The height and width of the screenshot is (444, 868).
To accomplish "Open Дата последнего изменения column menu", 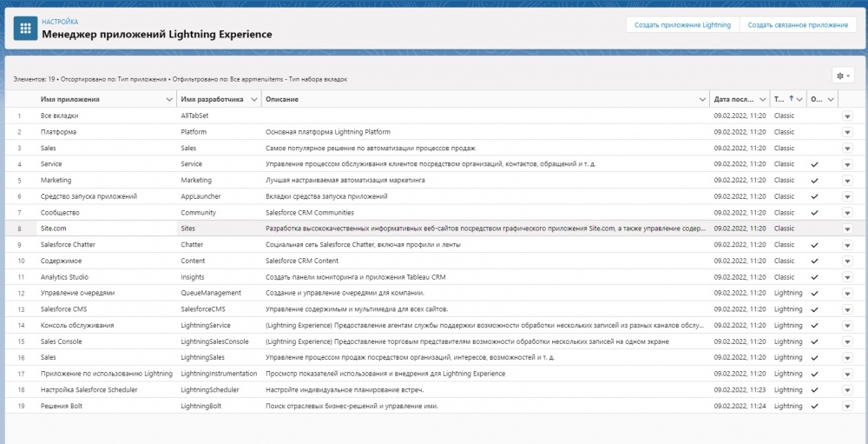I will pyautogui.click(x=762, y=99).
